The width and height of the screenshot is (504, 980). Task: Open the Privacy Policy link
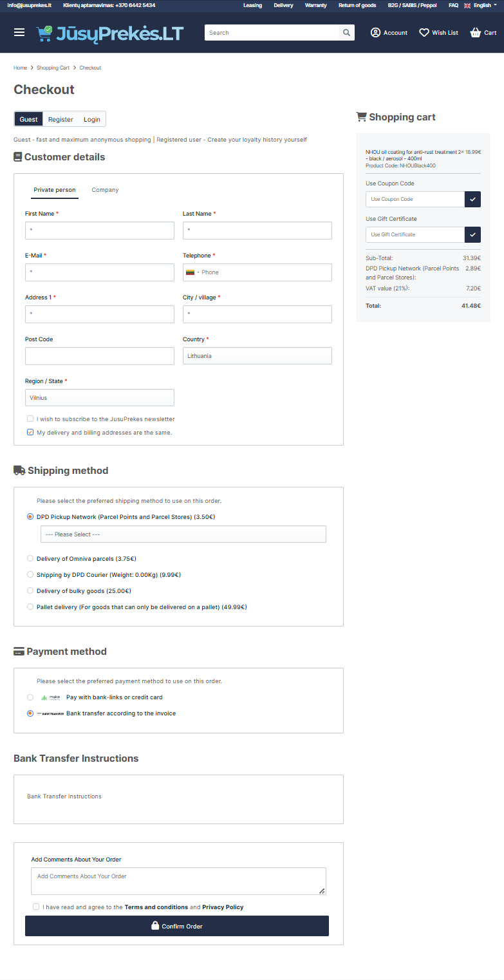(x=223, y=907)
